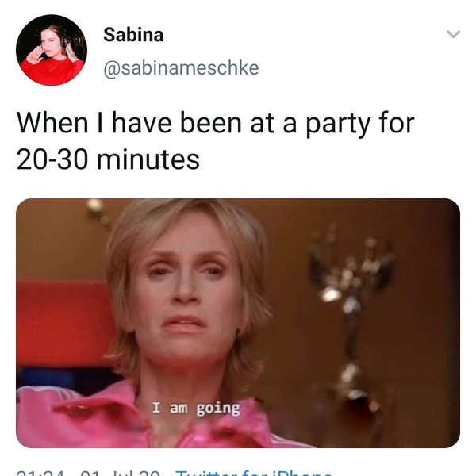Click the word 'for' ending the first line
This screenshot has width=476, height=476.
coord(397,123)
